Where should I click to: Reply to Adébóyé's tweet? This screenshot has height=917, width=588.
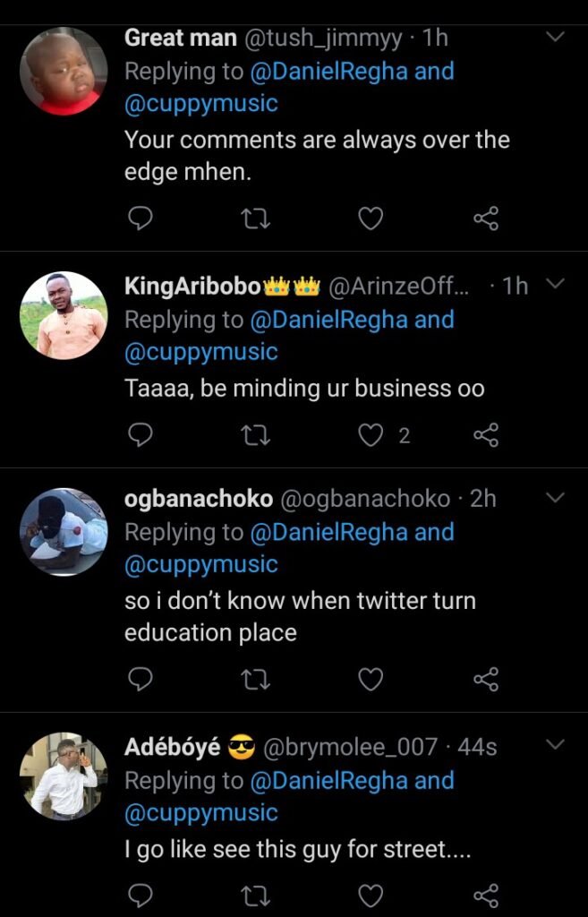(x=141, y=896)
